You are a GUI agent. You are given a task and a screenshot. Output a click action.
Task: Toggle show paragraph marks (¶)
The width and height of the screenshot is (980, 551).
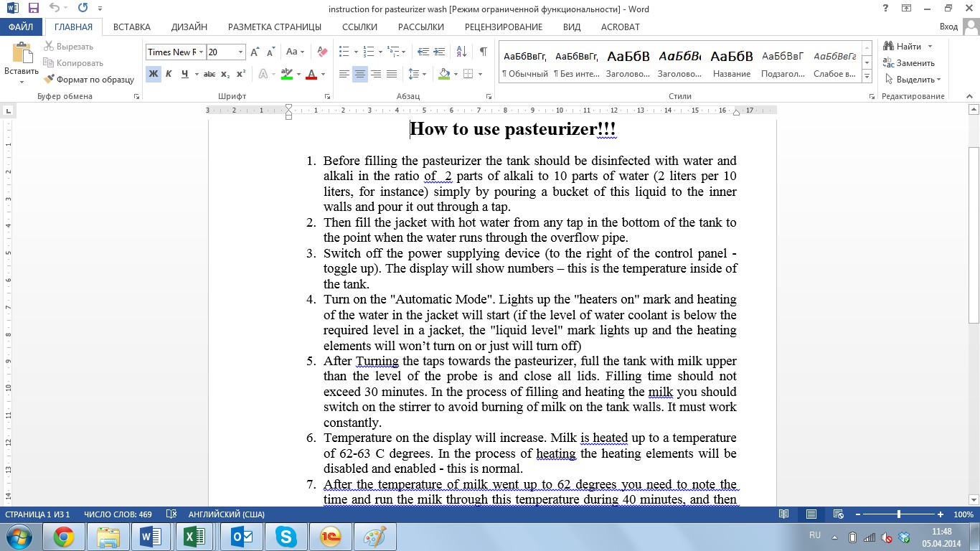pos(484,52)
